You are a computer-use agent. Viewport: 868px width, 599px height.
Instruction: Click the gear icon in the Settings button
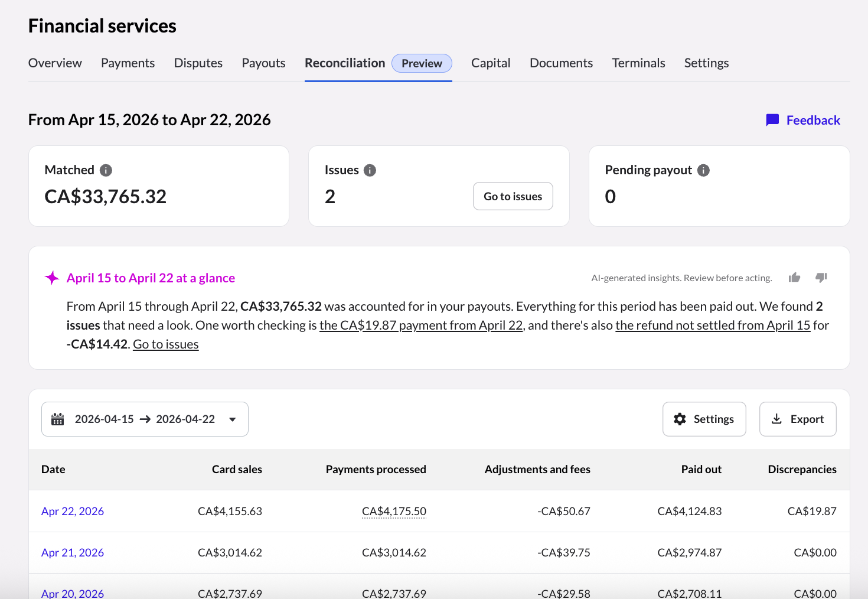[x=680, y=419]
